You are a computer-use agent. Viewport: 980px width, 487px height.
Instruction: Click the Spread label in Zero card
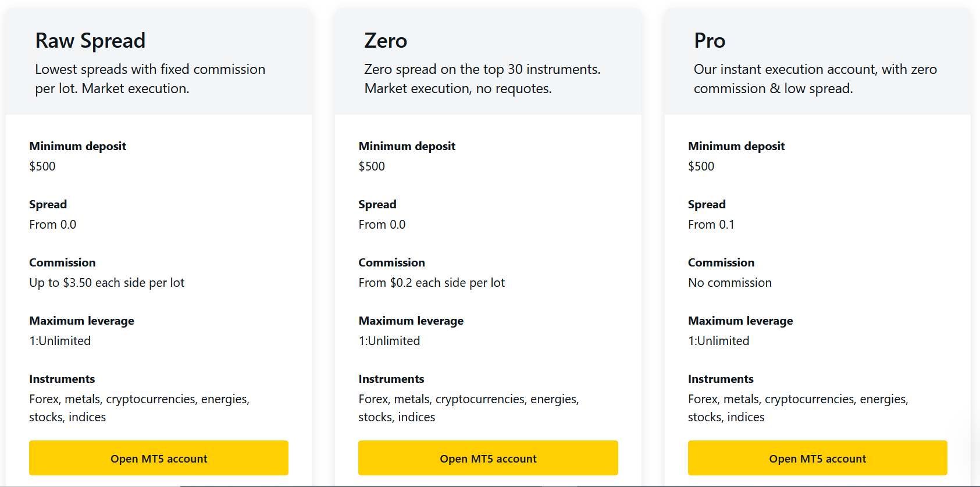(x=377, y=204)
